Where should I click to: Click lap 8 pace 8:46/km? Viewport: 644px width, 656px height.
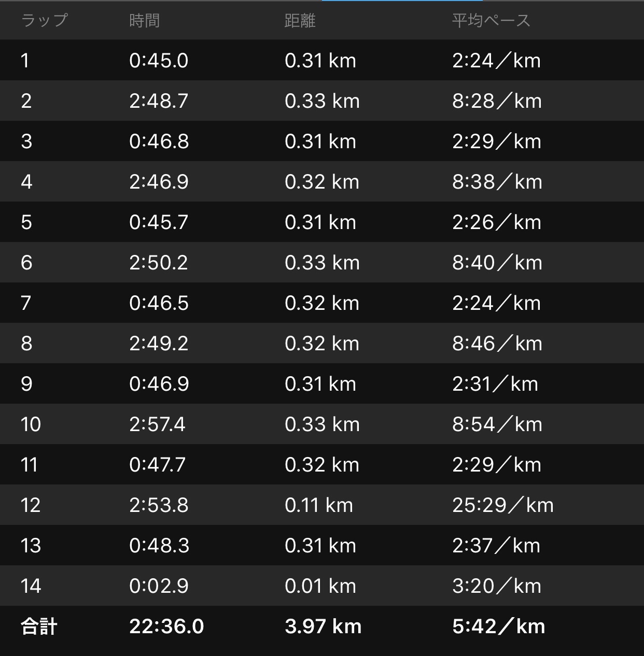[x=497, y=344]
